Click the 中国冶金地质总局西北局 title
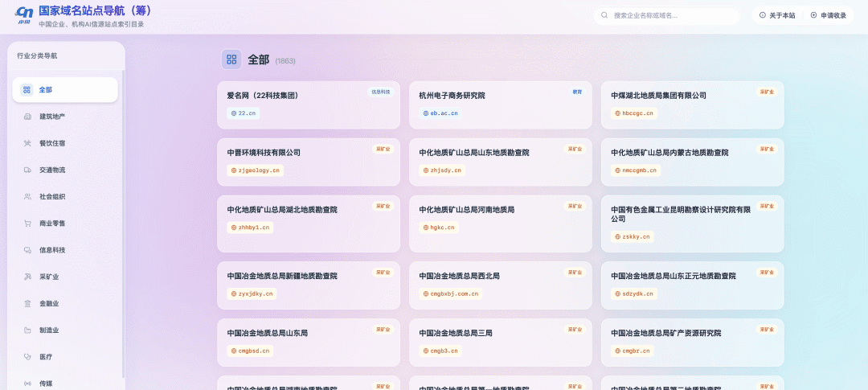 click(460, 276)
